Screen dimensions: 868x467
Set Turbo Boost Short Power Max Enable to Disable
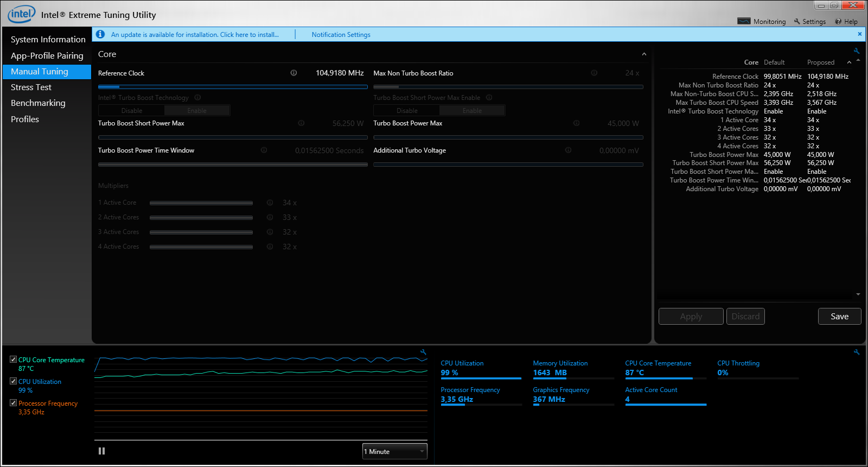tap(407, 111)
